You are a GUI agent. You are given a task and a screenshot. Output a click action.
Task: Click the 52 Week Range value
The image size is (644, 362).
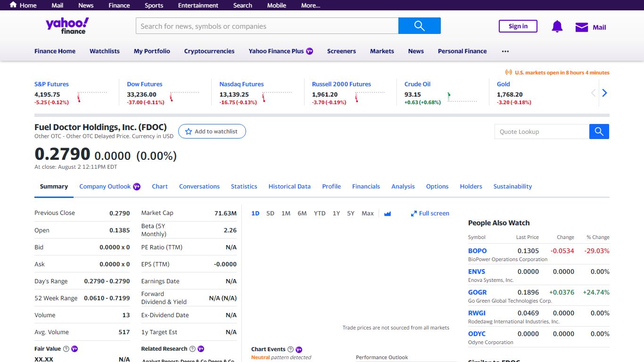point(107,298)
